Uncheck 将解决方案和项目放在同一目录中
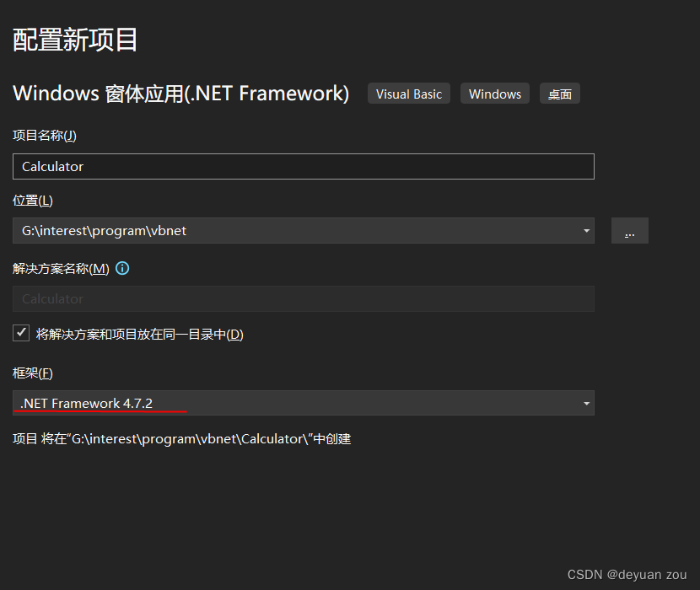Image resolution: width=700 pixels, height=590 pixels. click(20, 333)
